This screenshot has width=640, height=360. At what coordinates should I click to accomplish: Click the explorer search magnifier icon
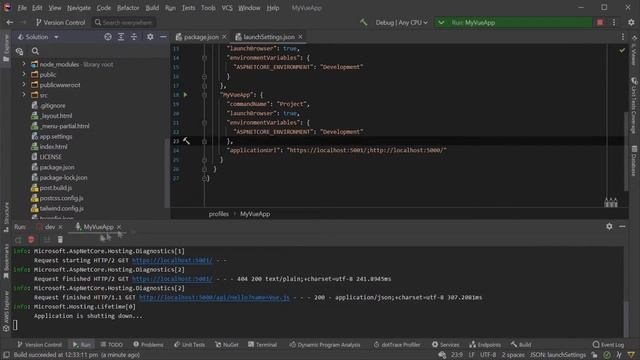(x=36, y=51)
